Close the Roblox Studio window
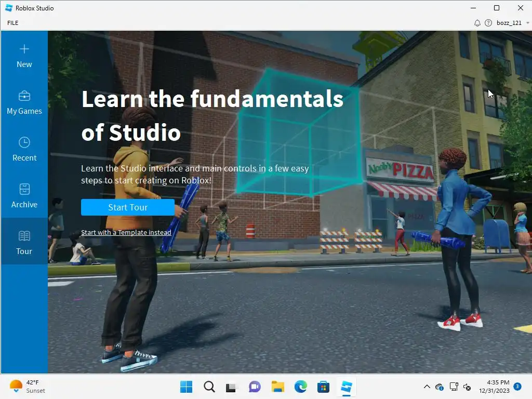Image resolution: width=532 pixels, height=399 pixels. tap(521, 8)
